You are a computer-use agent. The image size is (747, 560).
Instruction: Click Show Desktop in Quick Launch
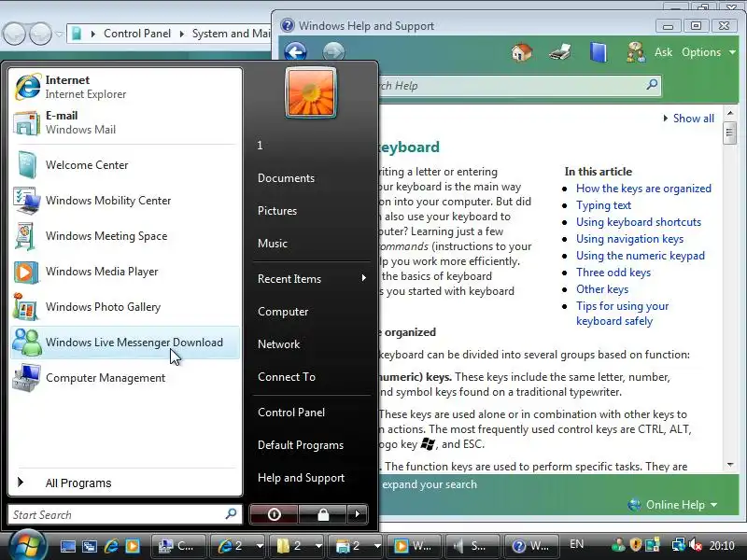click(67, 546)
